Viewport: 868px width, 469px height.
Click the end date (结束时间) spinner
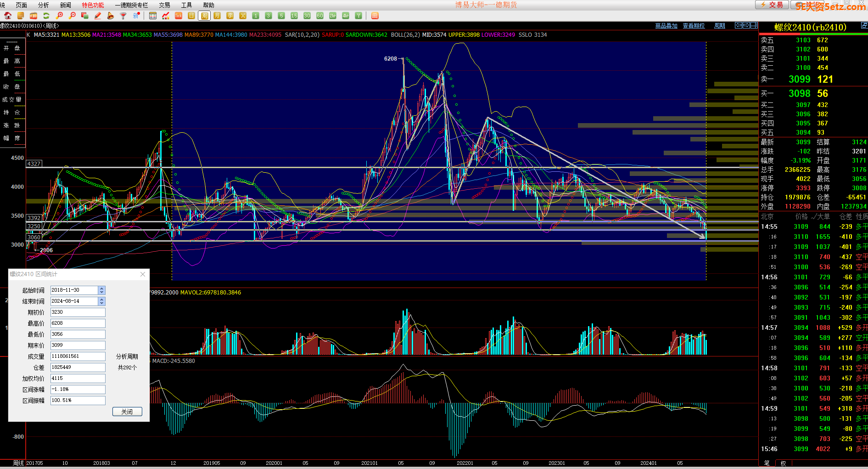[x=102, y=301]
